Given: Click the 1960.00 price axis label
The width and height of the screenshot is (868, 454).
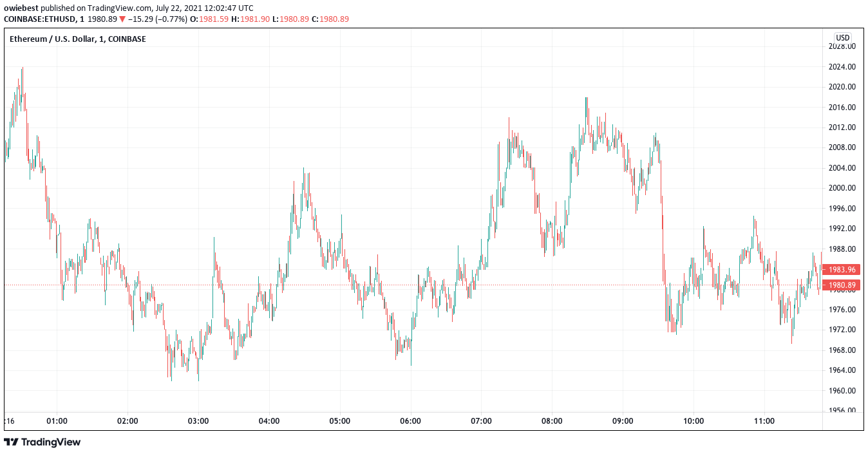Looking at the screenshot, I should [x=842, y=391].
